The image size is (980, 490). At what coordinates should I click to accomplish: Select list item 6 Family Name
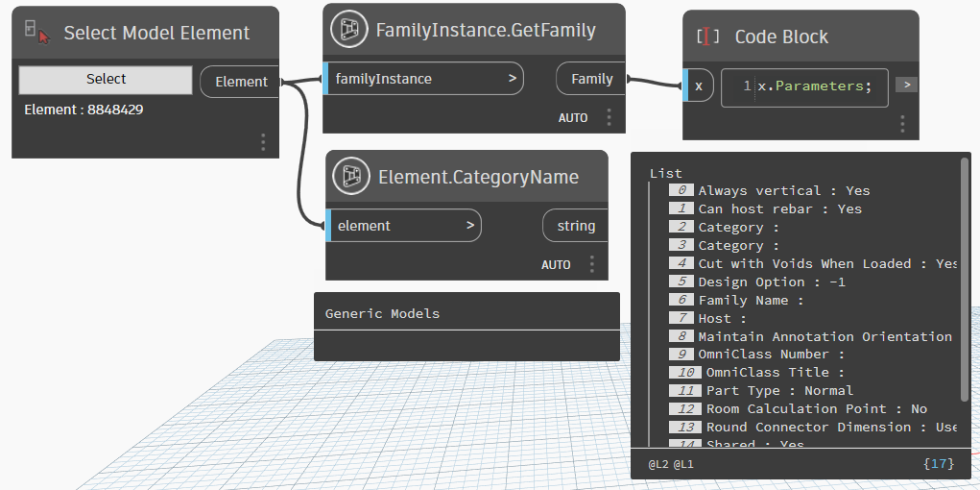tap(736, 300)
